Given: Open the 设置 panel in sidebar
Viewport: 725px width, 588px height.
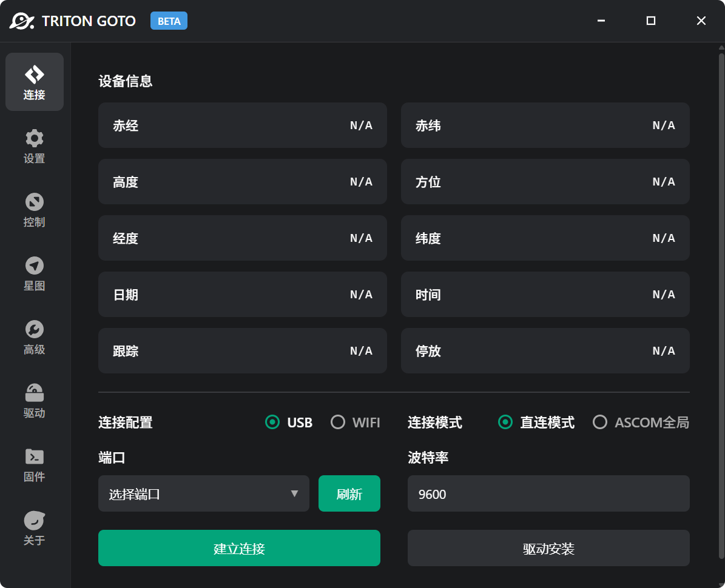Looking at the screenshot, I should pos(35,147).
